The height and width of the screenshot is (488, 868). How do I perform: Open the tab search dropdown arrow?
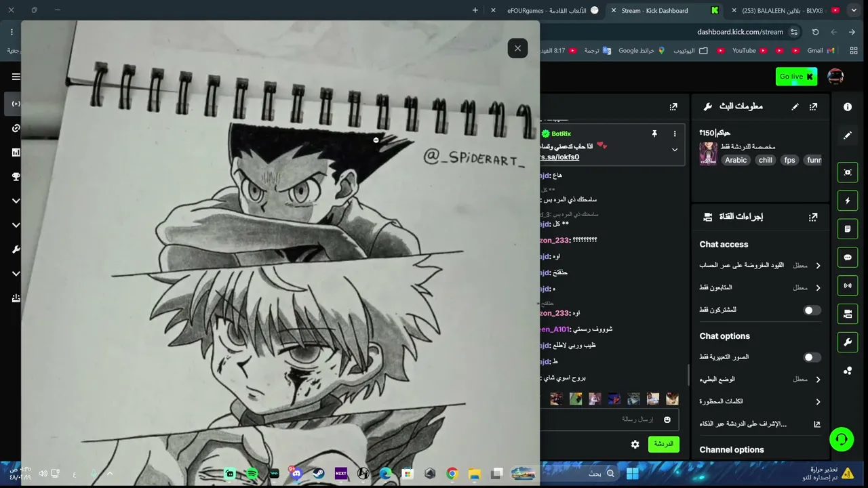tap(854, 10)
